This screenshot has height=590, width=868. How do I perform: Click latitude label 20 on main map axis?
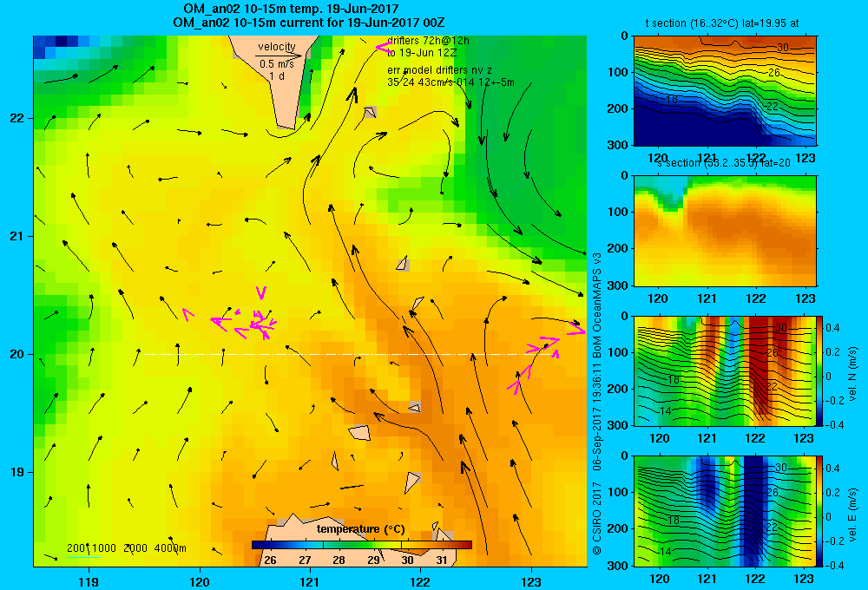click(16, 354)
